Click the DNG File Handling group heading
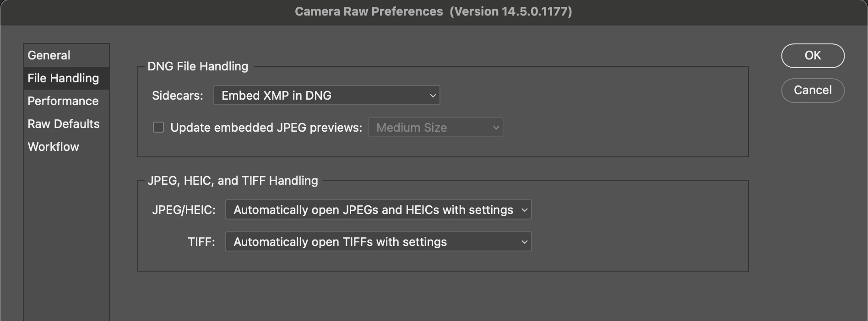The image size is (868, 321). click(x=198, y=66)
